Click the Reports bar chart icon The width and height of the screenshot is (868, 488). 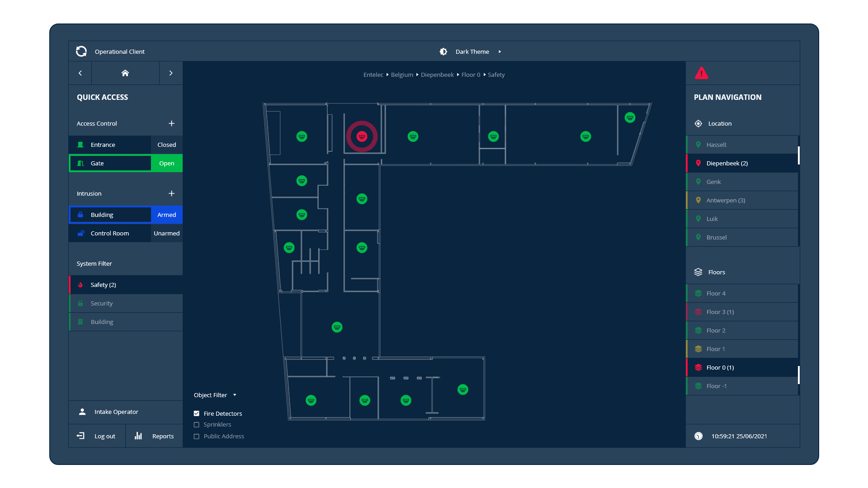click(138, 436)
